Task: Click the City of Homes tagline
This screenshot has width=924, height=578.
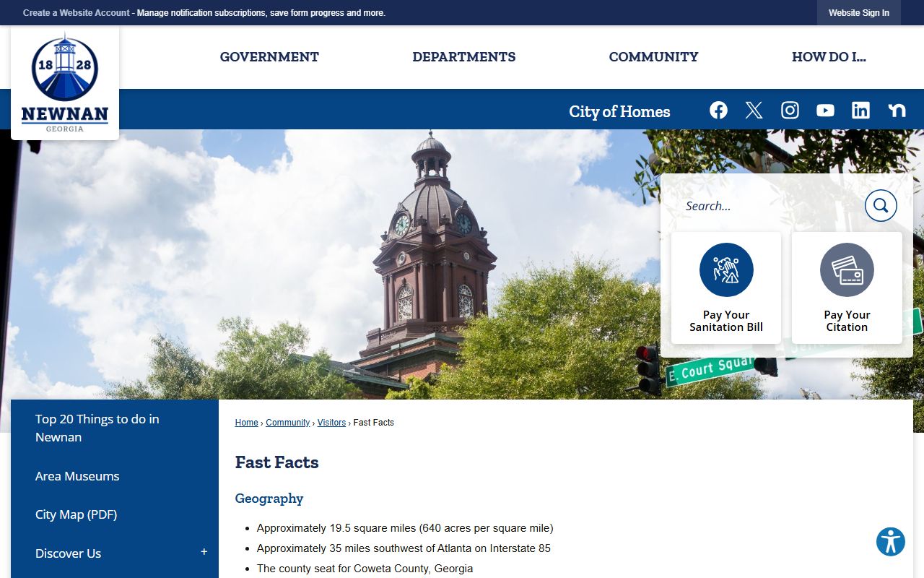Action: click(x=619, y=111)
